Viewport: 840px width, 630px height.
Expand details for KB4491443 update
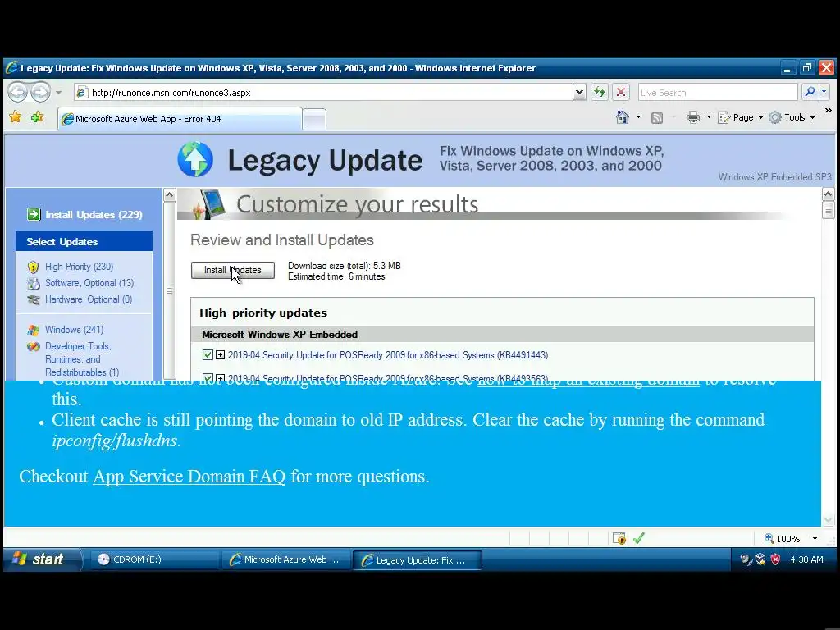pos(220,354)
